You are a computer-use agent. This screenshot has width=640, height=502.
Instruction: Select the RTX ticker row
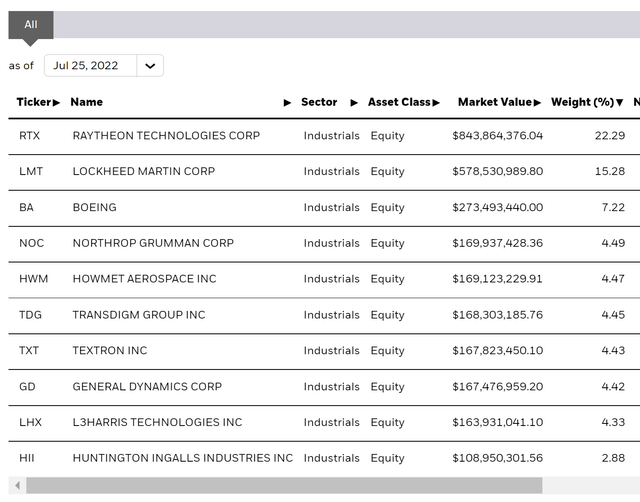pos(29,136)
